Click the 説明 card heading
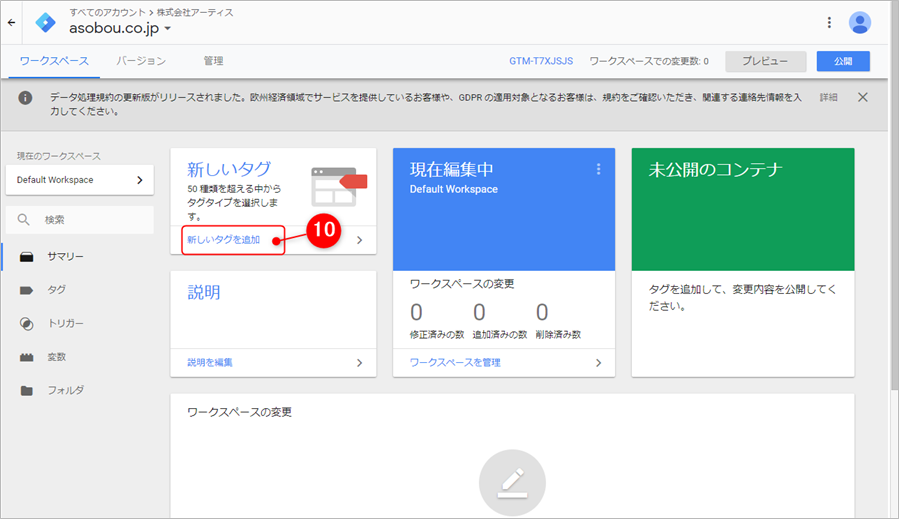899x519 pixels. (204, 292)
